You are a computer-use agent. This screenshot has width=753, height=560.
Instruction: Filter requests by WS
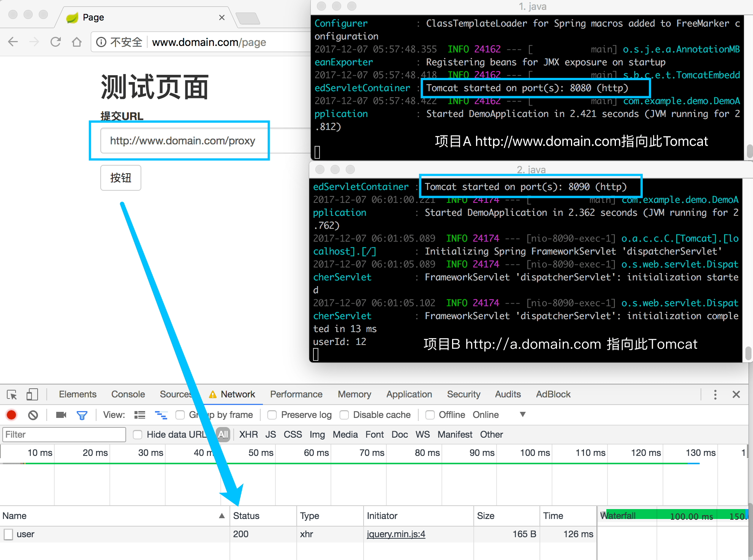point(422,435)
